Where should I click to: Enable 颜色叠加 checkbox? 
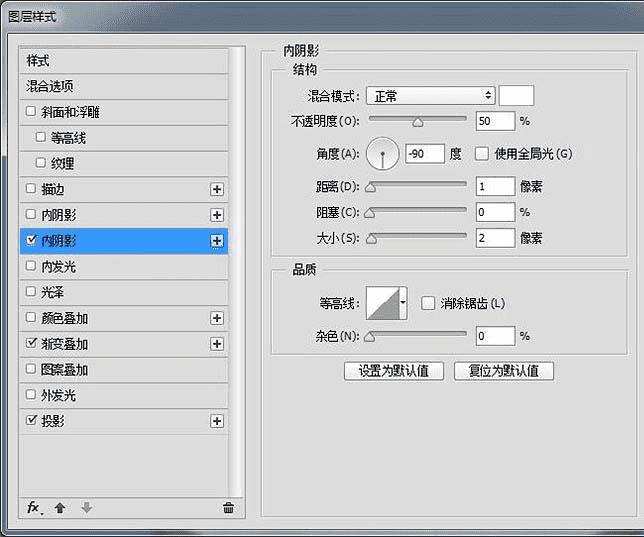tap(31, 317)
